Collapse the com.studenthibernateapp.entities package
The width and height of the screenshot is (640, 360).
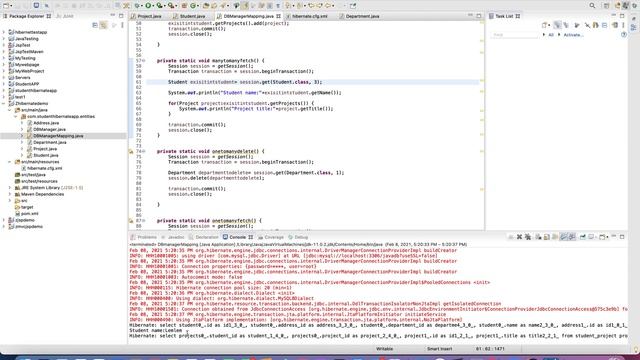[16, 116]
